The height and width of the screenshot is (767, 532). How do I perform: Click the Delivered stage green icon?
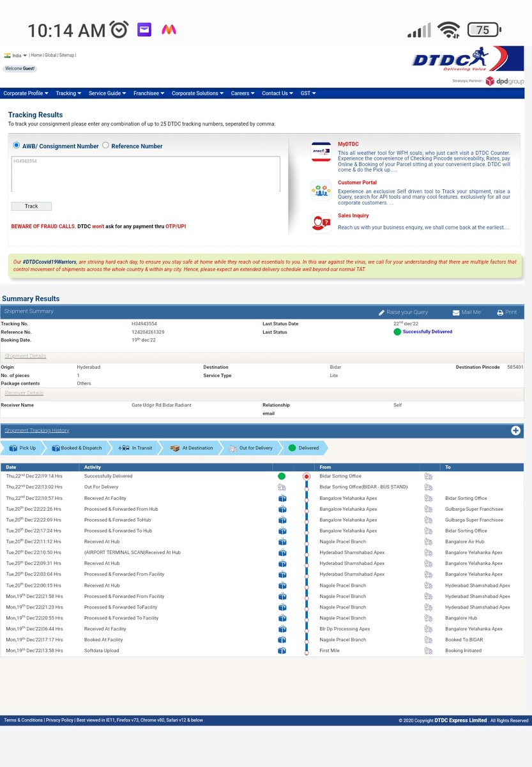coord(292,448)
